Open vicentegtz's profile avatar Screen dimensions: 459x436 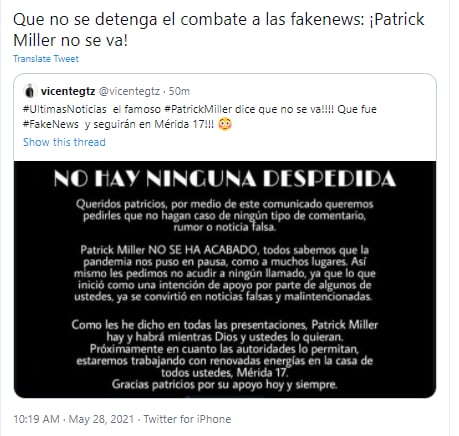(30, 91)
